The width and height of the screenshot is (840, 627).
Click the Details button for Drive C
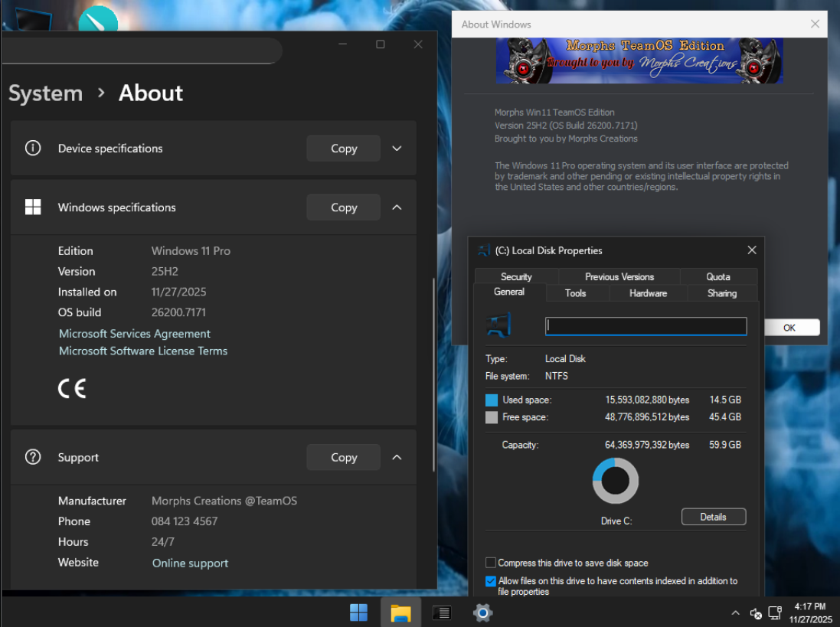click(713, 517)
